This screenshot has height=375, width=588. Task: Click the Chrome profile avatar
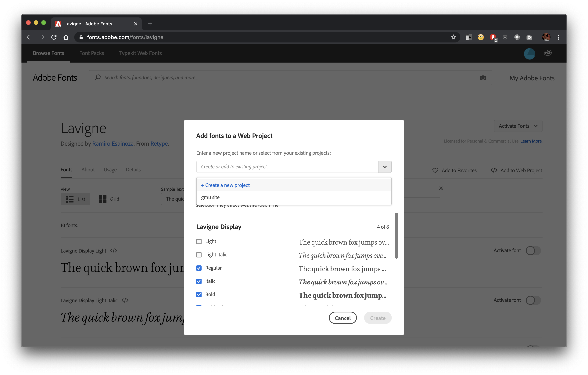546,37
